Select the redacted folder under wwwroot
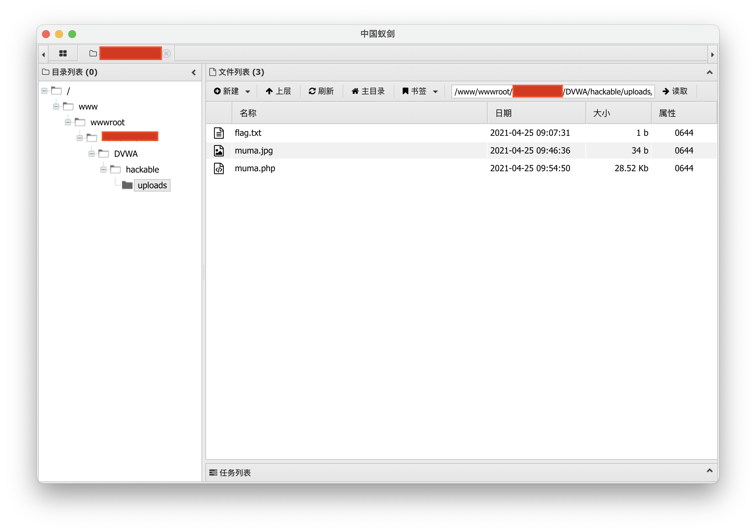Viewport: 756px width, 532px height. click(130, 136)
